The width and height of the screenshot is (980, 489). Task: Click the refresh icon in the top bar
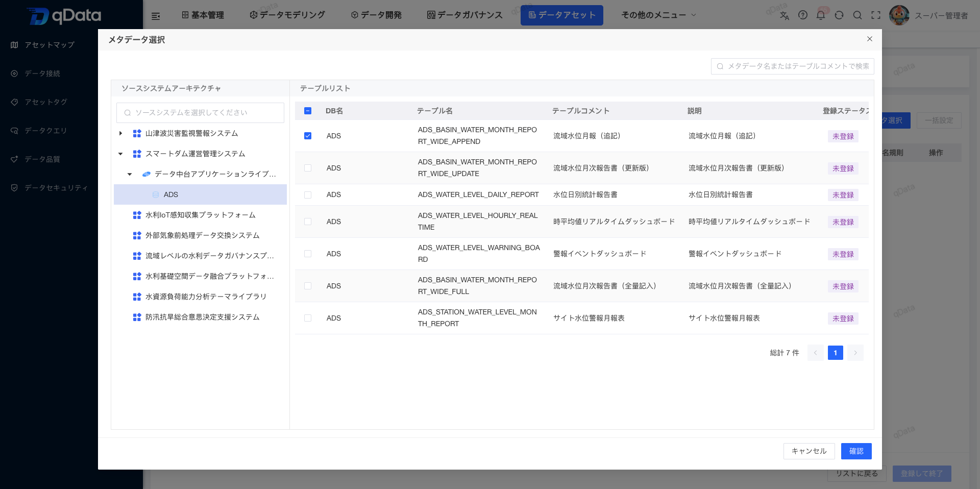(x=839, y=15)
